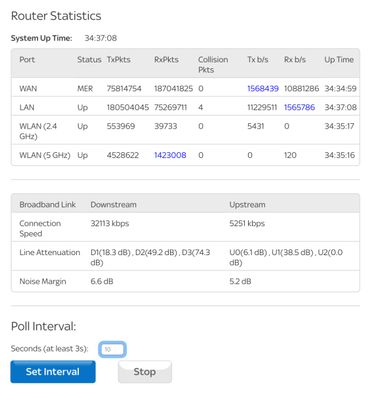Click the downstream connection speed 32113 kbps

click(x=110, y=223)
